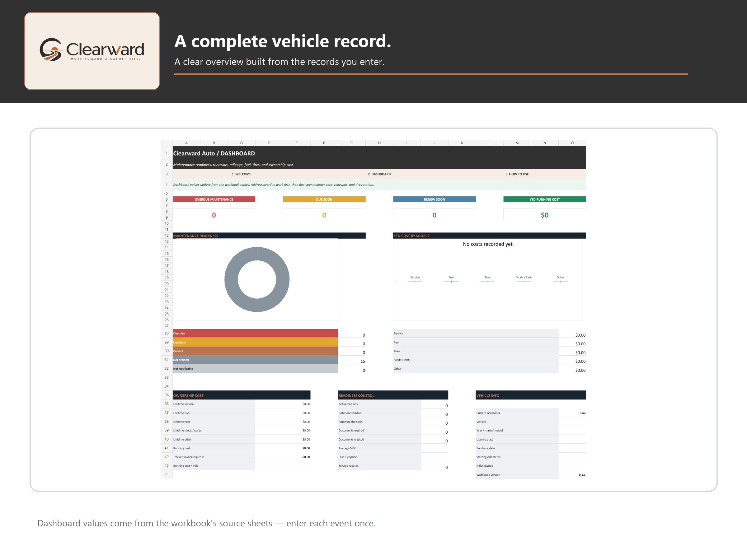Click the Lifetime fuel label
Screen dimensions: 747x560
[181, 413]
